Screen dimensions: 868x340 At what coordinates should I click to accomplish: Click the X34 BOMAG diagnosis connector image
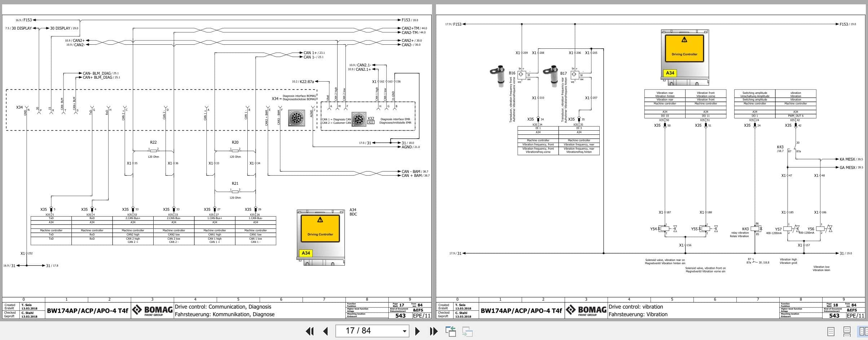click(x=296, y=118)
